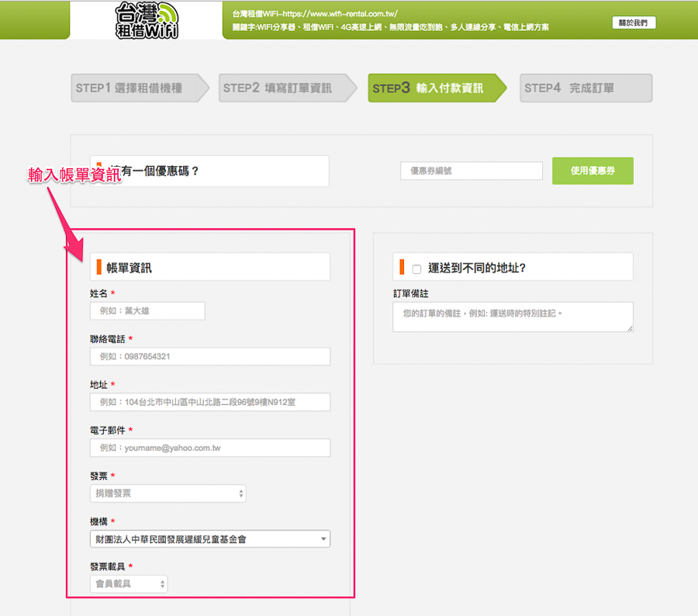Click the 地址 address input field
The width and height of the screenshot is (698, 616).
click(210, 402)
